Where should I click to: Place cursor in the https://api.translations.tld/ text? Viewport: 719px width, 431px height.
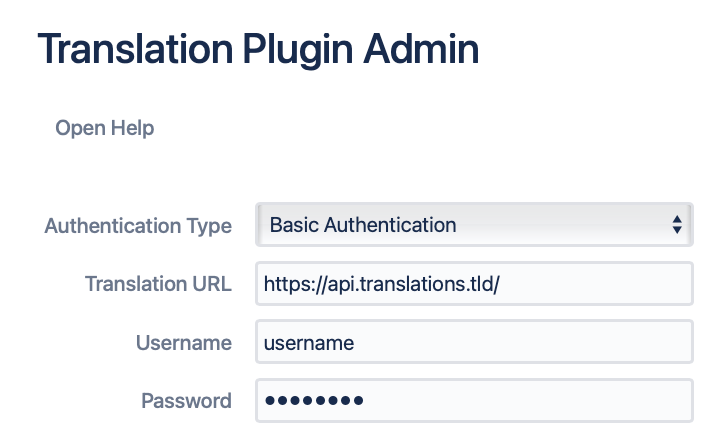381,284
